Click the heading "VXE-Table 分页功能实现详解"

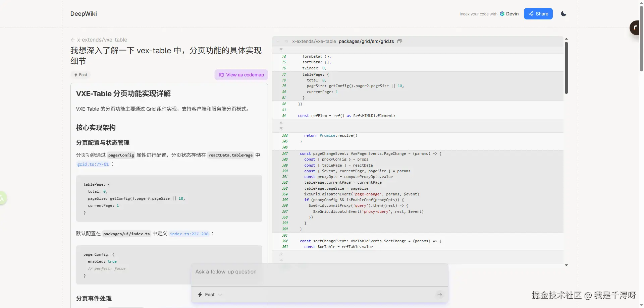123,94
